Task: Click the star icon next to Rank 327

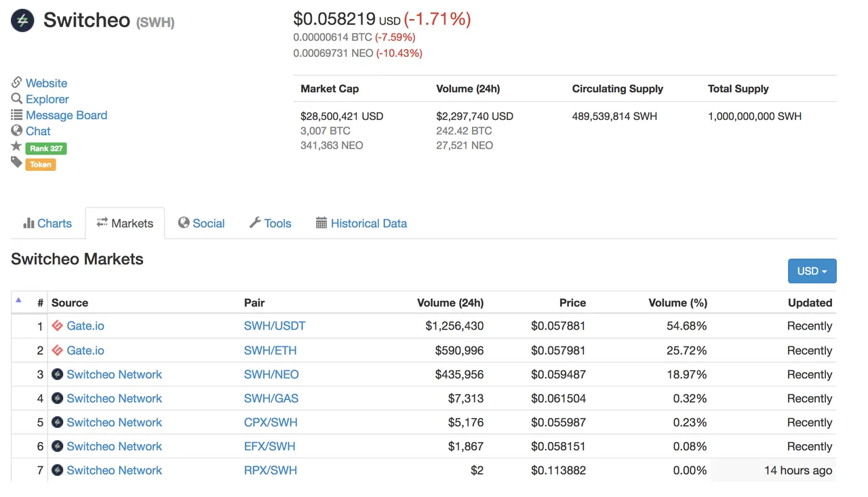Action: pos(17,146)
